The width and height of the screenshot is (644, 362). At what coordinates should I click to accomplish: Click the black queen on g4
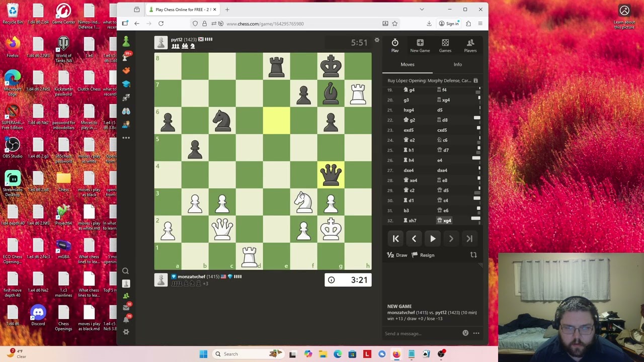click(x=331, y=174)
